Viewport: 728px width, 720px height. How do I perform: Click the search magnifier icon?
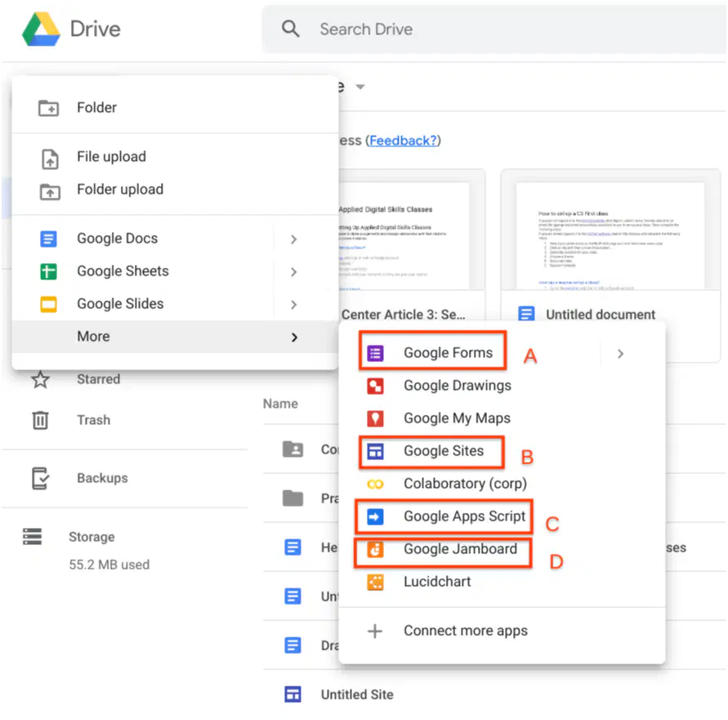click(x=291, y=29)
